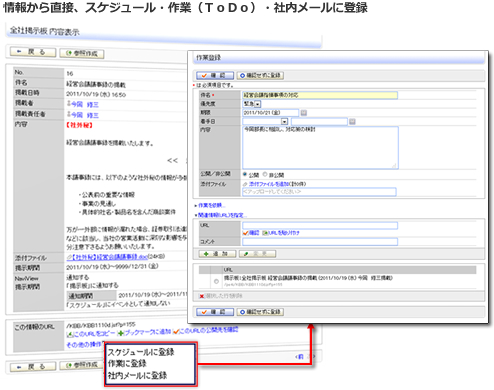Click the 内容 text area
This screenshot has height=390, width=494.
pyautogui.click(x=320, y=148)
